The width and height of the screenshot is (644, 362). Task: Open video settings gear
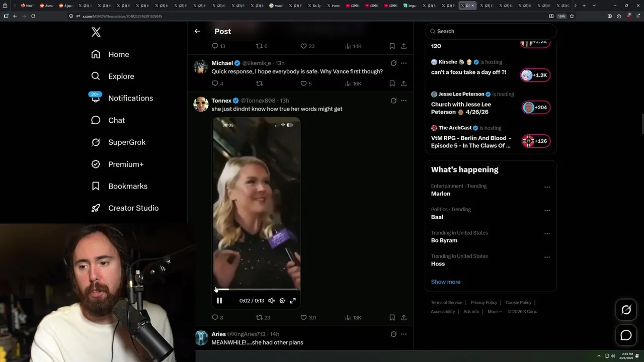pos(282,301)
